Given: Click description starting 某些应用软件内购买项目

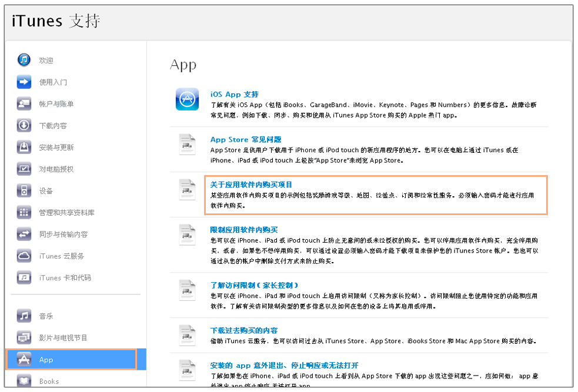Looking at the screenshot, I should [x=372, y=200].
